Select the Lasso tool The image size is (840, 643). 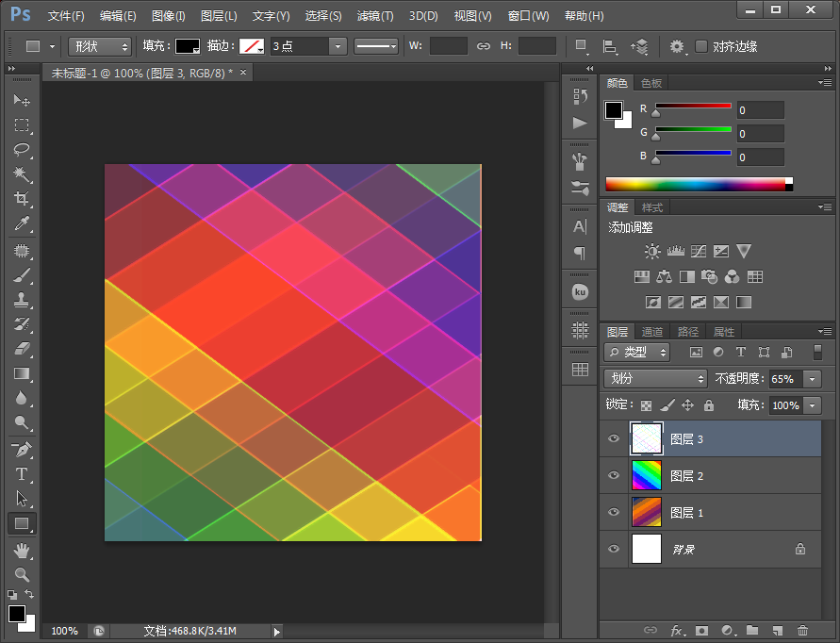click(22, 150)
